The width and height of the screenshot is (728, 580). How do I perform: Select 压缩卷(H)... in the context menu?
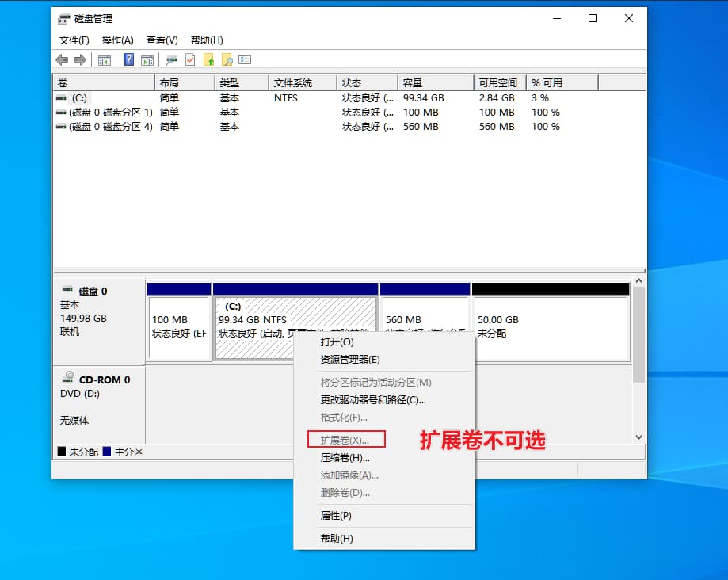(384, 458)
